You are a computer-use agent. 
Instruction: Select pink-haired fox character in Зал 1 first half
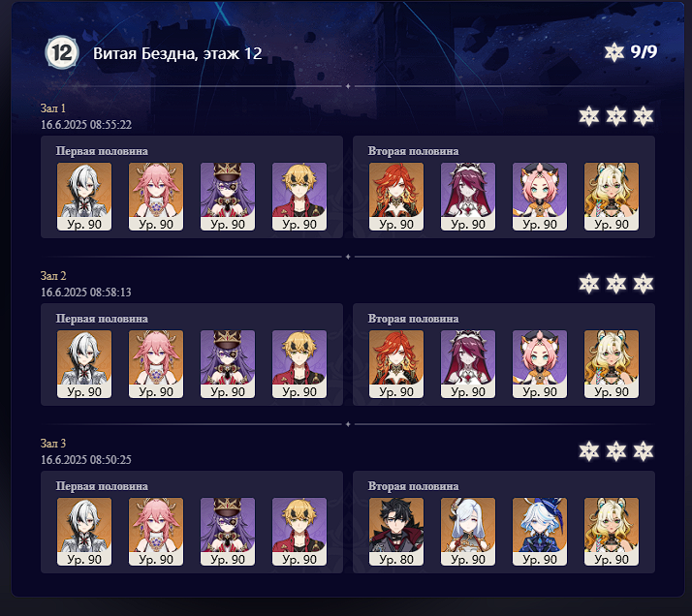tap(156, 197)
